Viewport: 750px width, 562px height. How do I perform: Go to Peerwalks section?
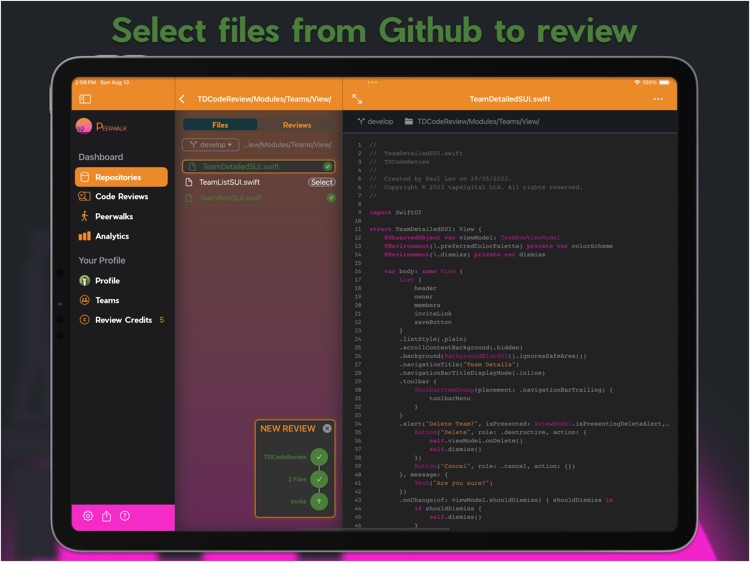coord(114,217)
